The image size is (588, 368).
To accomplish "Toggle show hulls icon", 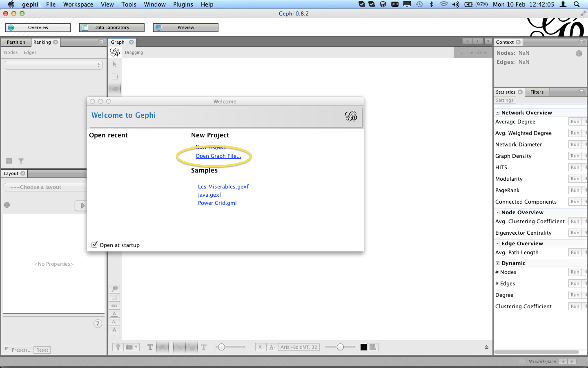I will pos(163,347).
